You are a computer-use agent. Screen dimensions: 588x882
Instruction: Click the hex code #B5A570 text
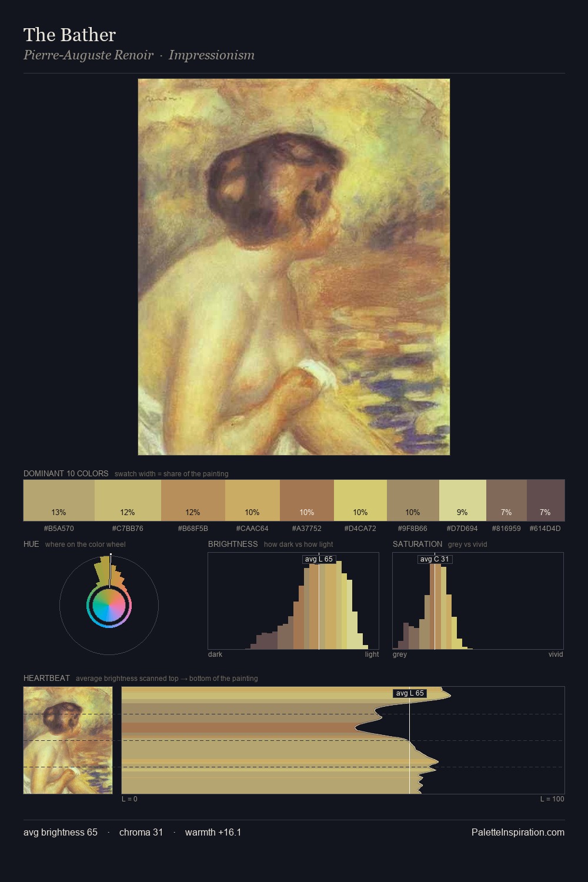[59, 529]
